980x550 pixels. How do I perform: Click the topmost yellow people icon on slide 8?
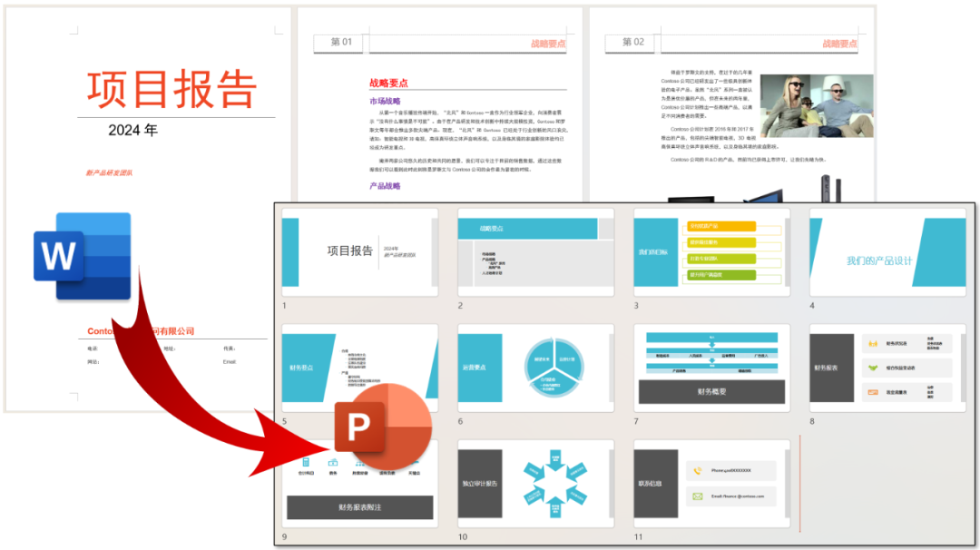pos(873,344)
